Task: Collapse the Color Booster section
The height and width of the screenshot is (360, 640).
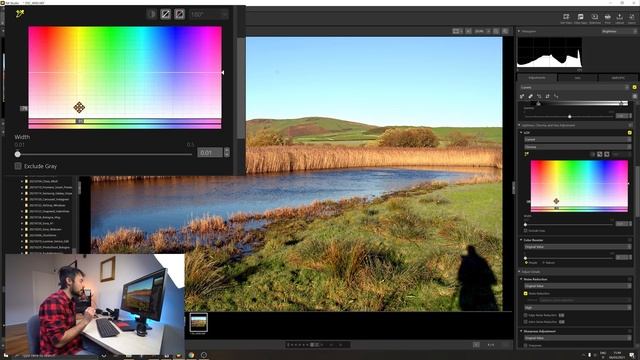Action: (x=521, y=240)
